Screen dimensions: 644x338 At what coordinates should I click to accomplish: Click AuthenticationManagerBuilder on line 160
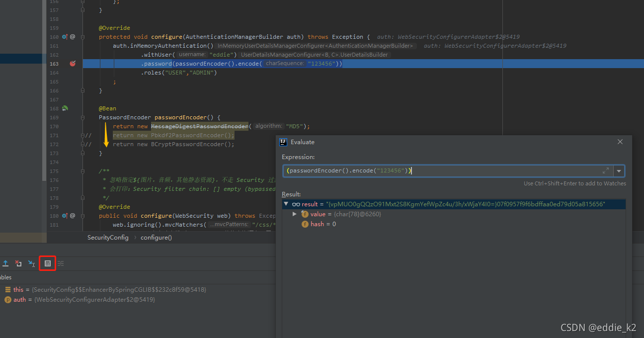pos(235,37)
